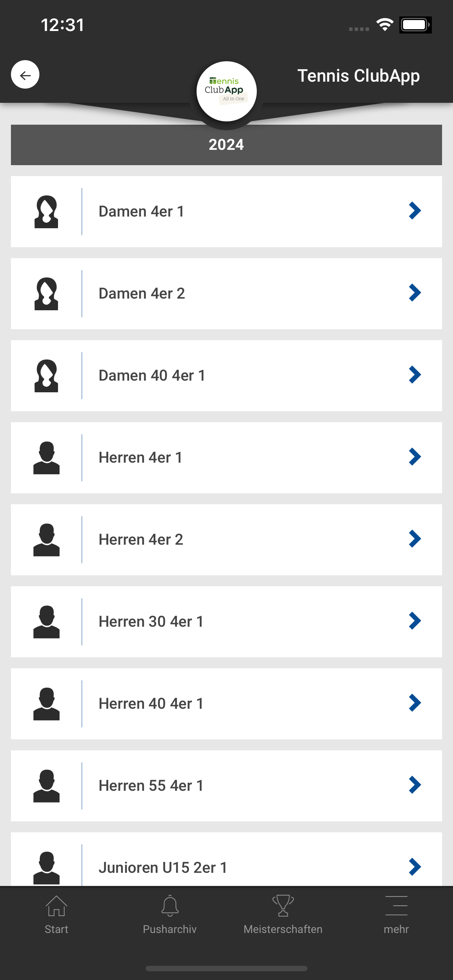Tap the Damen 4er 1 female avatar icon
453x980 pixels.
[x=46, y=211]
